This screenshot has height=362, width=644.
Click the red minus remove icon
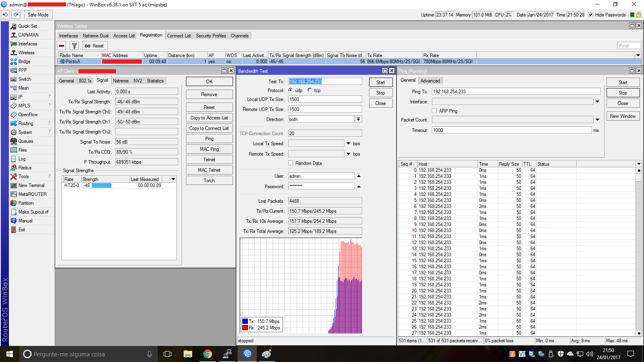tap(62, 46)
